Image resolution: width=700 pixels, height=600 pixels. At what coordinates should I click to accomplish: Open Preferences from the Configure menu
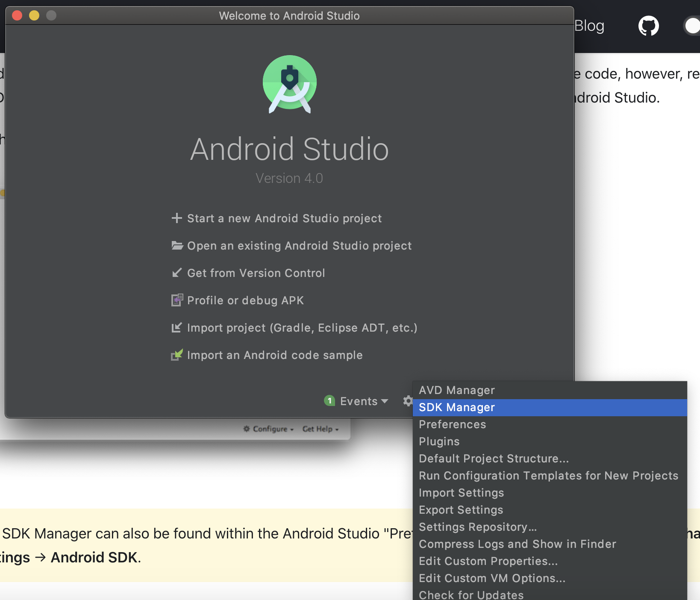550,424
